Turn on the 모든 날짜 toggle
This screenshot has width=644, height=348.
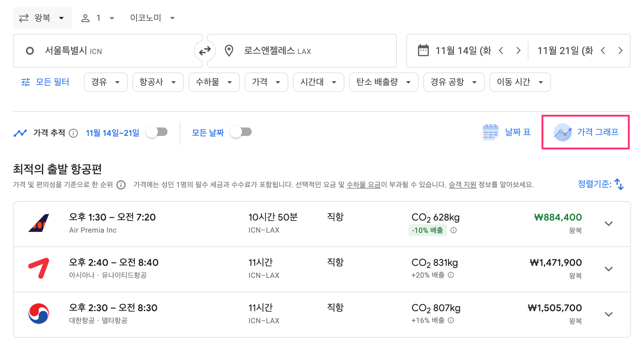[x=241, y=132]
